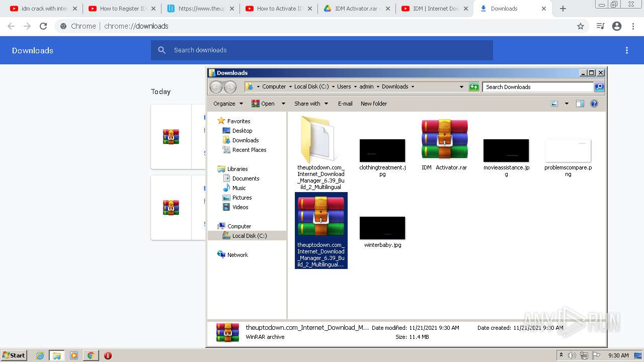Click E-mail in Explorer toolbar
This screenshot has height=362, width=644.
tap(345, 104)
